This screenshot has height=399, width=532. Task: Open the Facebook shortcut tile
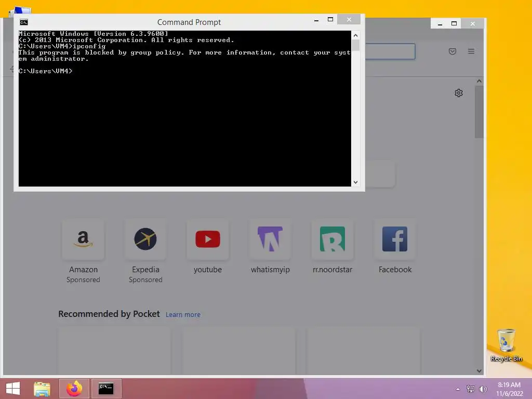[395, 240]
